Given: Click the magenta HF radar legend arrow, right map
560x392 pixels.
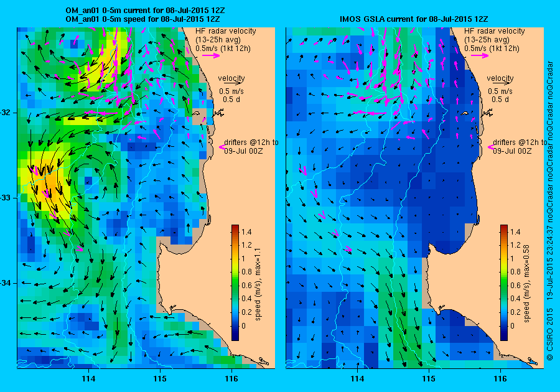Looking at the screenshot, I should click(480, 55).
